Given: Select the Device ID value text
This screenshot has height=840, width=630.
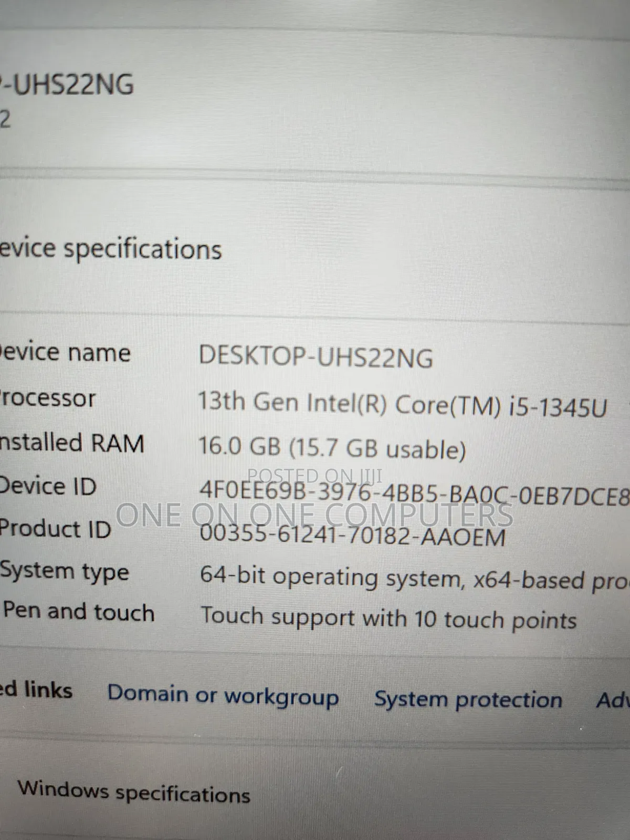Looking at the screenshot, I should [414, 492].
